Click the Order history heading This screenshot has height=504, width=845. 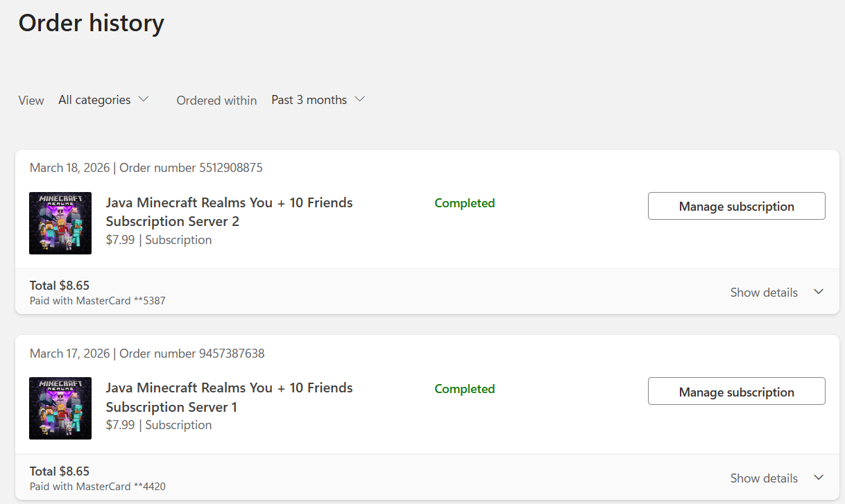coord(92,23)
